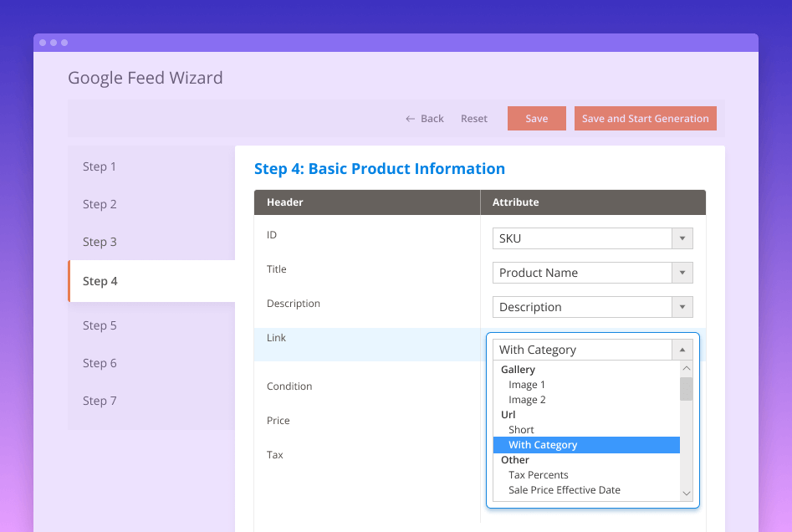The image size is (792, 532).
Task: Click the back arrow icon in the toolbar
Action: [x=409, y=118]
